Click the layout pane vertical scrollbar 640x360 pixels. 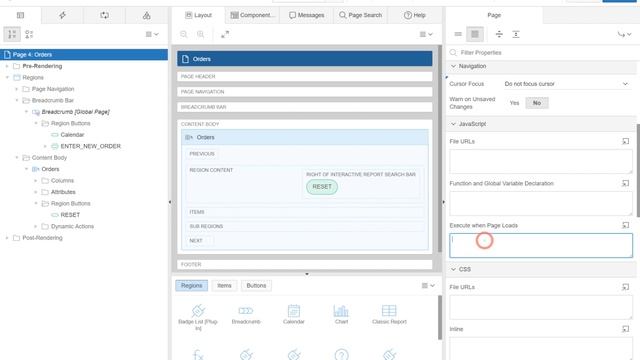coord(440,148)
